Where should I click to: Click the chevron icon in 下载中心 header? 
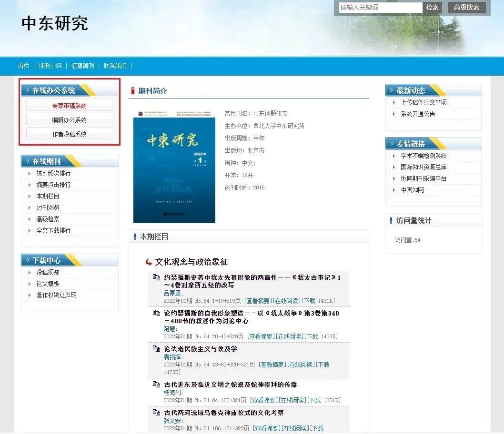[x=27, y=261]
